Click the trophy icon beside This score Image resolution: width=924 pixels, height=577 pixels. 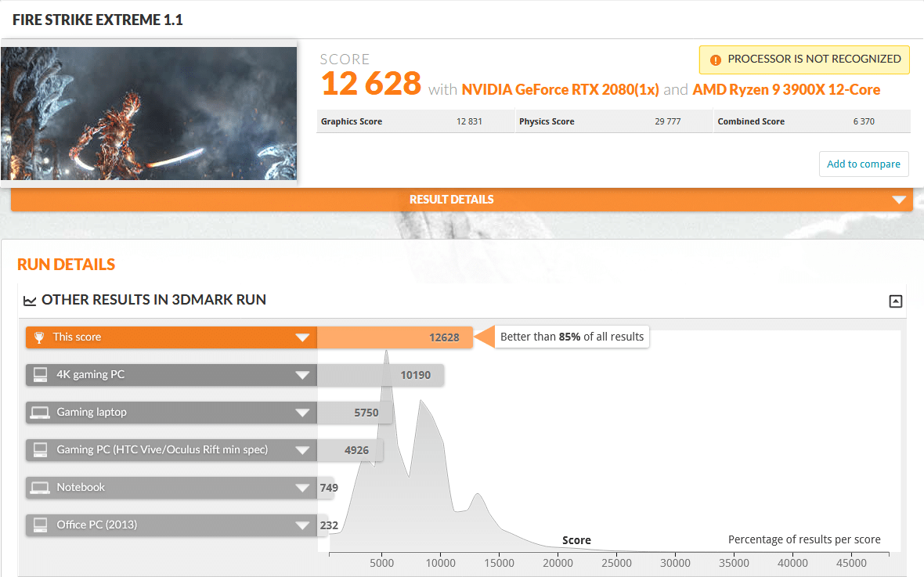[39, 337]
